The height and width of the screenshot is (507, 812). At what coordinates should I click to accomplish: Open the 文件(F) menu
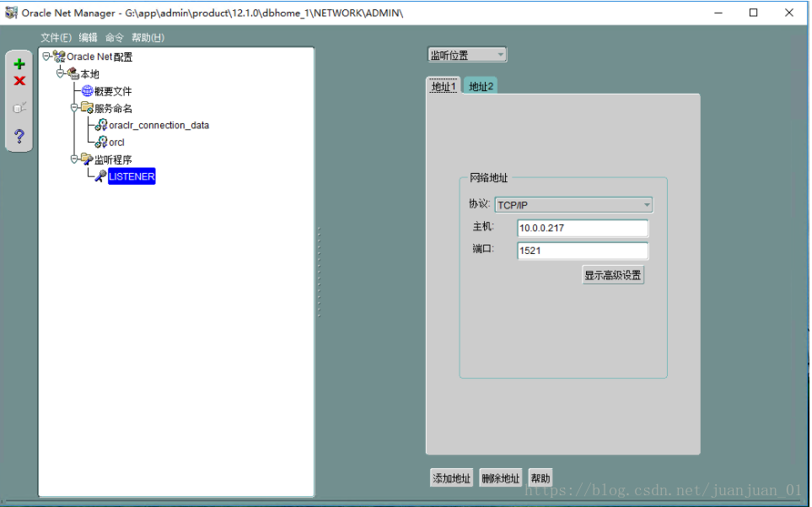pos(56,37)
